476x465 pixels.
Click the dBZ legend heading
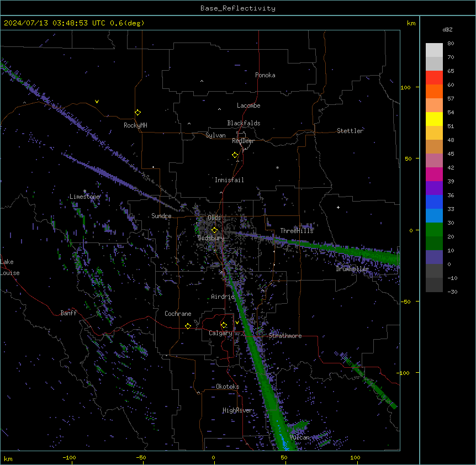coord(447,30)
